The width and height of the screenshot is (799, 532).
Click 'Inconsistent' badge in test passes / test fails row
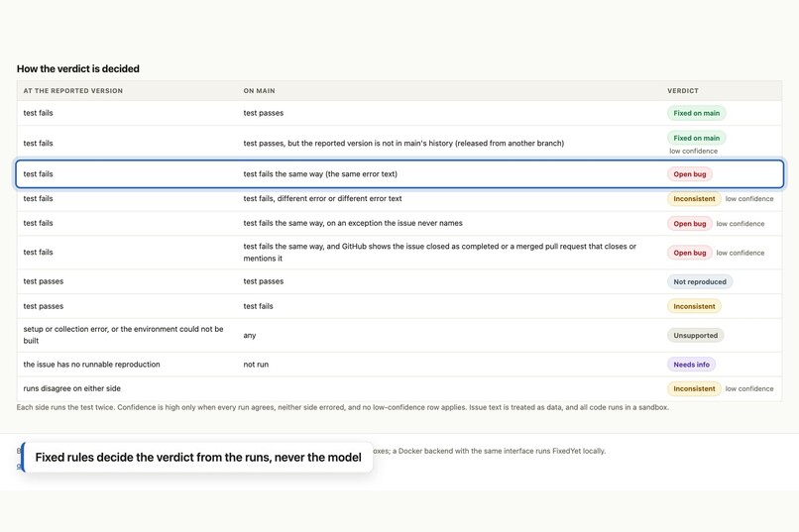[x=694, y=306]
